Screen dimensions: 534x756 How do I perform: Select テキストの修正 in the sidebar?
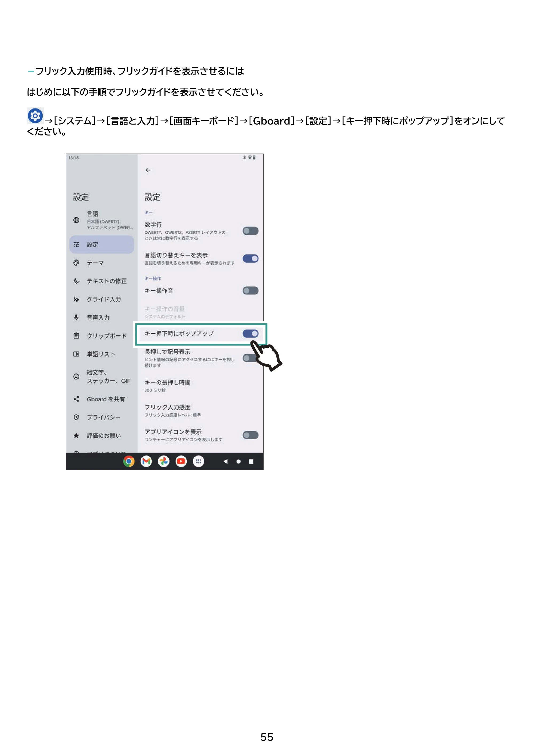[x=107, y=281]
